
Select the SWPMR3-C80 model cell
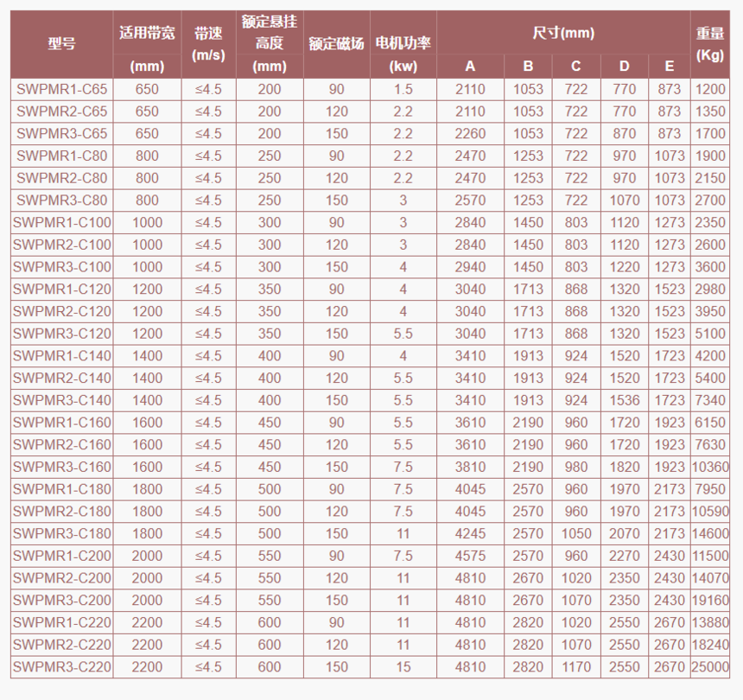click(x=61, y=200)
